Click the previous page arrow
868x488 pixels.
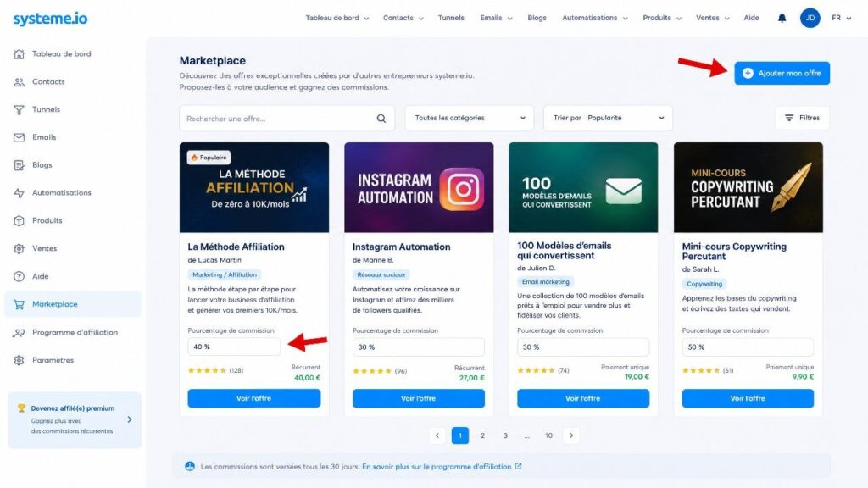tap(437, 435)
